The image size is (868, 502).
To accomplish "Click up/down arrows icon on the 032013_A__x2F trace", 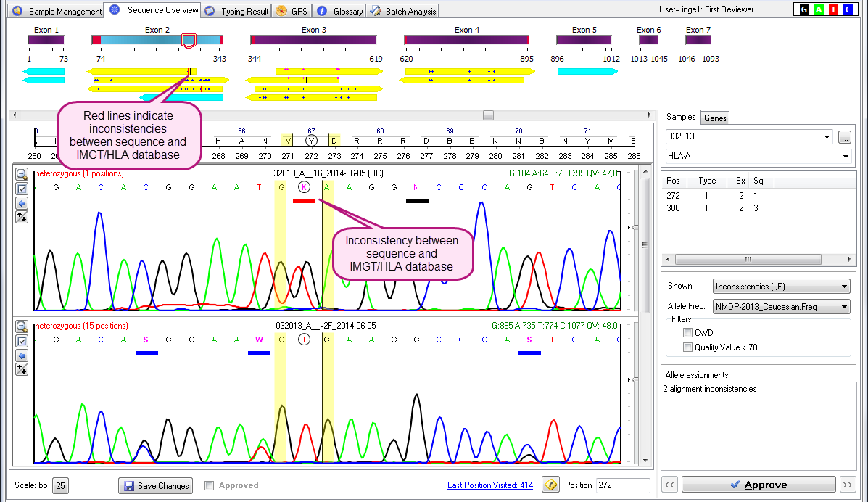I will (x=22, y=369).
